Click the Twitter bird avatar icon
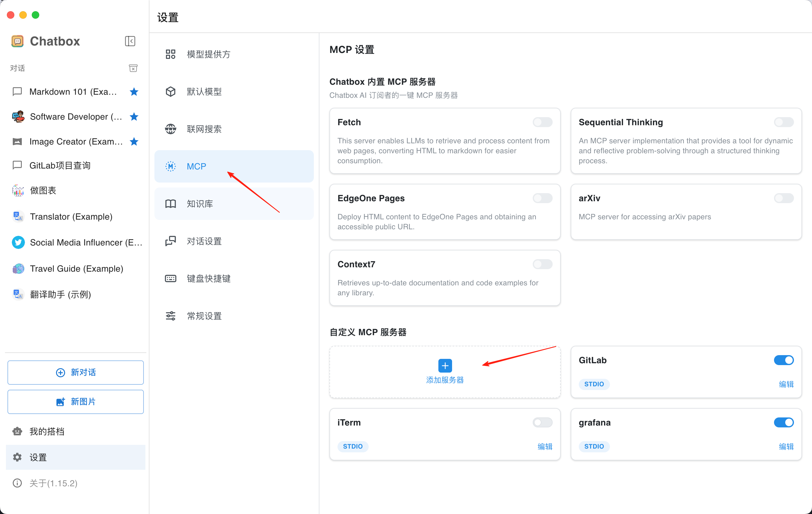This screenshot has height=514, width=812. (18, 242)
